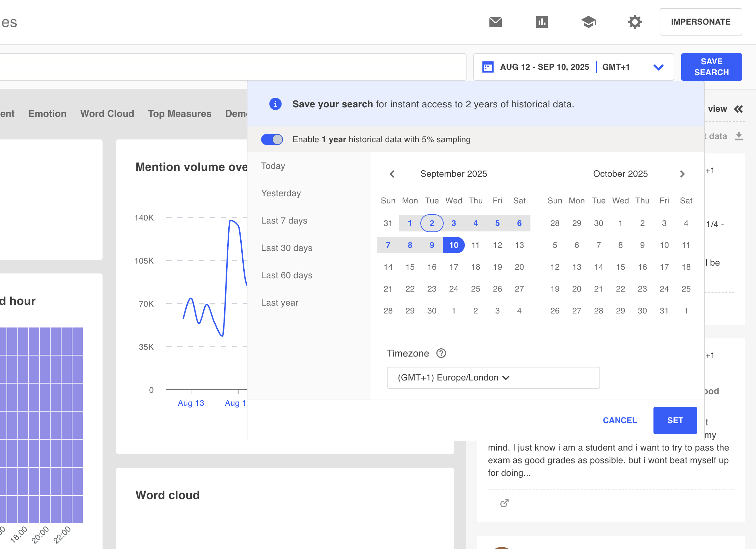Click the AUG 12 - SEP 10, 2025 range
The image size is (756, 549).
pos(544,67)
